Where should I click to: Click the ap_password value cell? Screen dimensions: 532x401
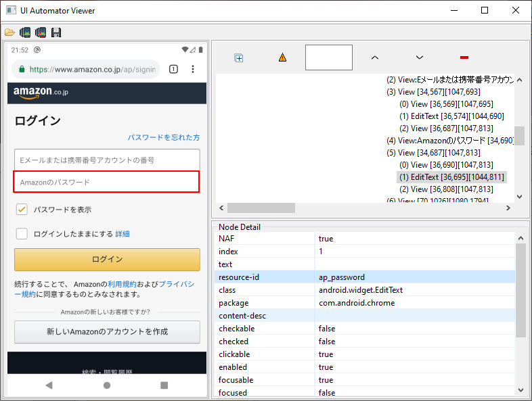click(342, 277)
